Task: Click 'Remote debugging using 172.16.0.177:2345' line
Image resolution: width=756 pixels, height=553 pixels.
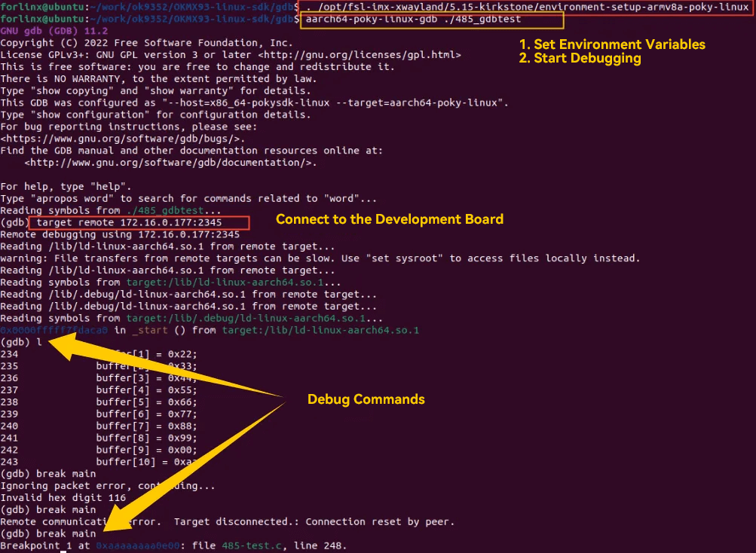Action: [120, 235]
